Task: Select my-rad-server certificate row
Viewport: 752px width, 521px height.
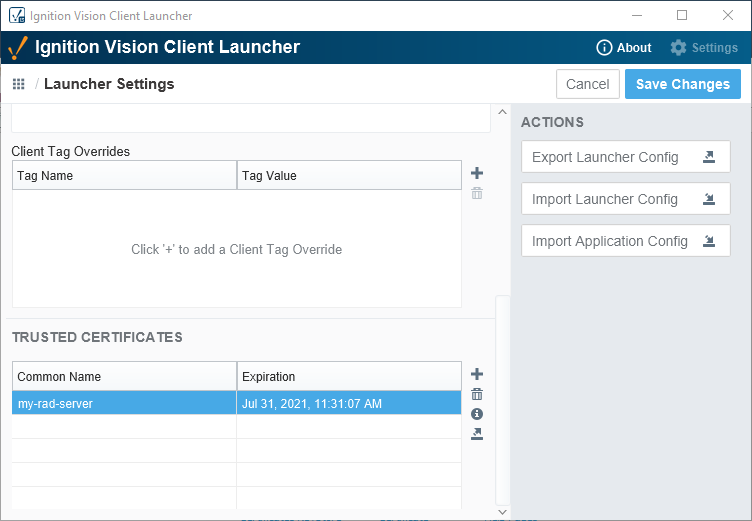Action: click(x=236, y=403)
